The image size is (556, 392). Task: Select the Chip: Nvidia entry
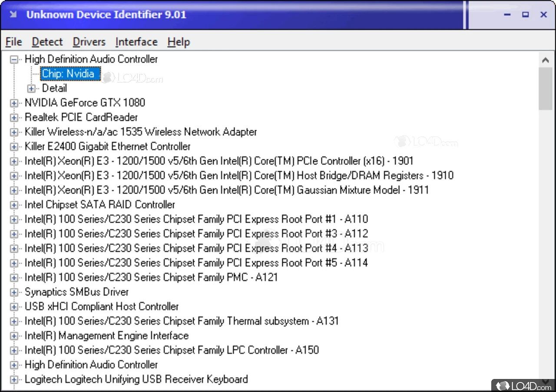pos(70,74)
